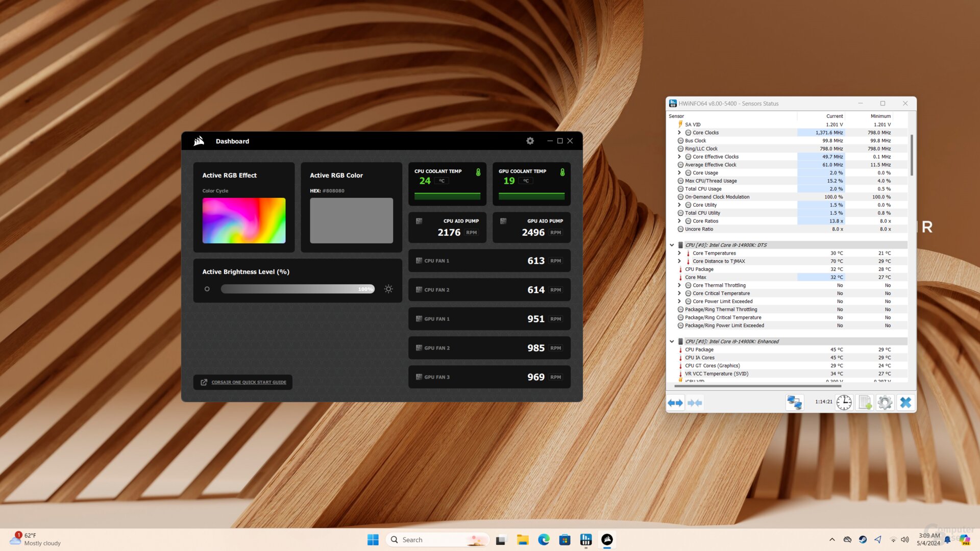The width and height of the screenshot is (980, 551).
Task: Click the CPU Fan 2 icon
Action: 419,290
